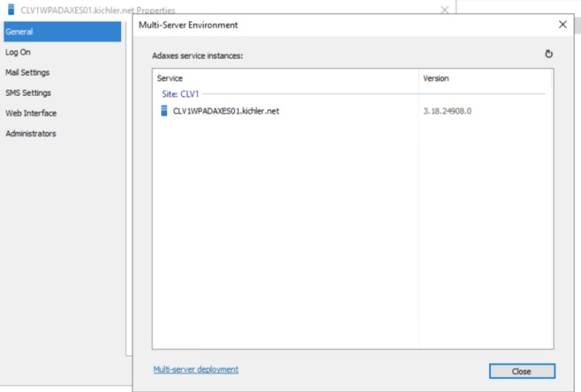Sort by the Service column header
This screenshot has width=581, height=392.
pyautogui.click(x=286, y=78)
